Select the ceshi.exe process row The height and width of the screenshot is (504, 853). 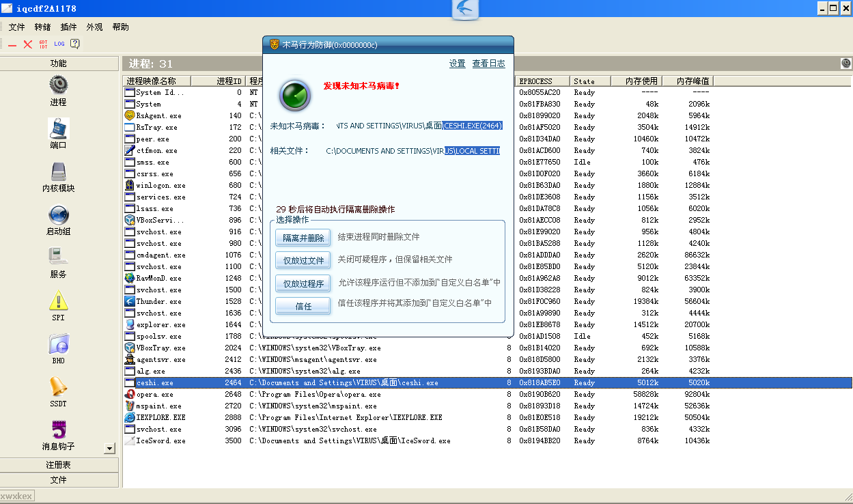tap(488, 382)
